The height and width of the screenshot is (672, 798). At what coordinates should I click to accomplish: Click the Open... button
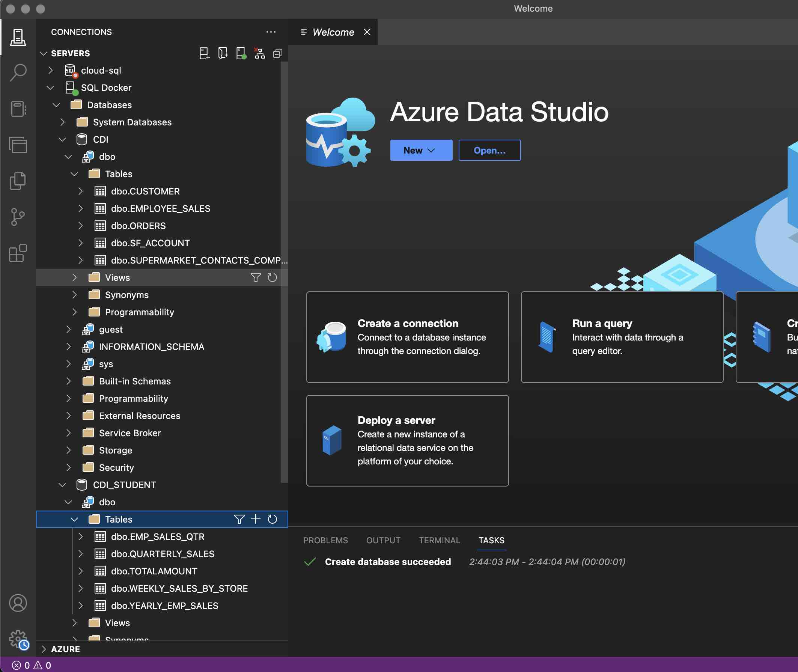click(x=489, y=150)
